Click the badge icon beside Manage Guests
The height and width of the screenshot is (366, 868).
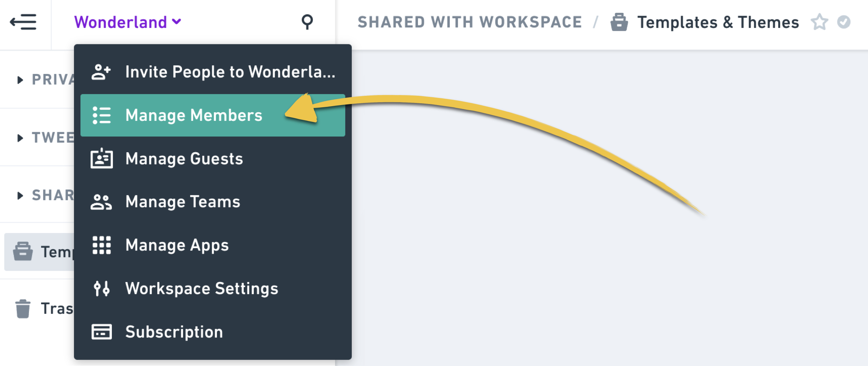point(102,159)
